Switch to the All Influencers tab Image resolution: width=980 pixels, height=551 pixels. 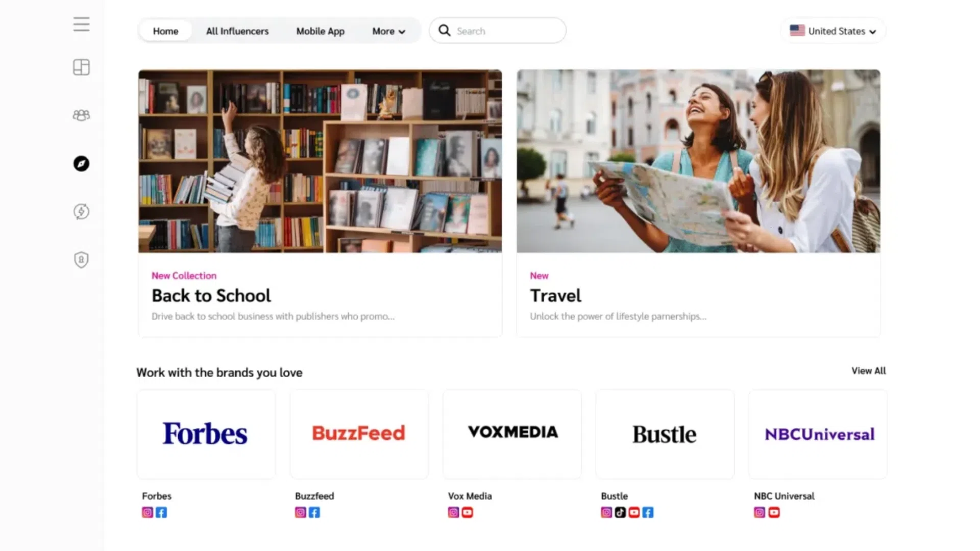(237, 31)
